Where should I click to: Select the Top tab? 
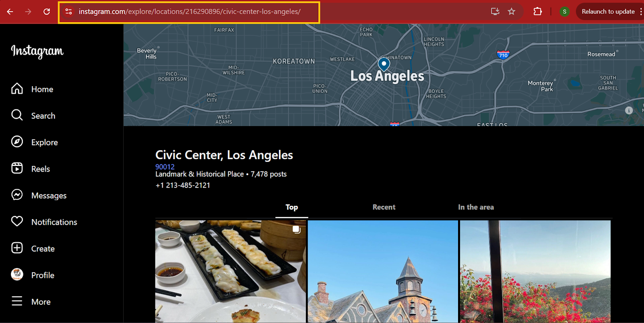click(x=292, y=207)
